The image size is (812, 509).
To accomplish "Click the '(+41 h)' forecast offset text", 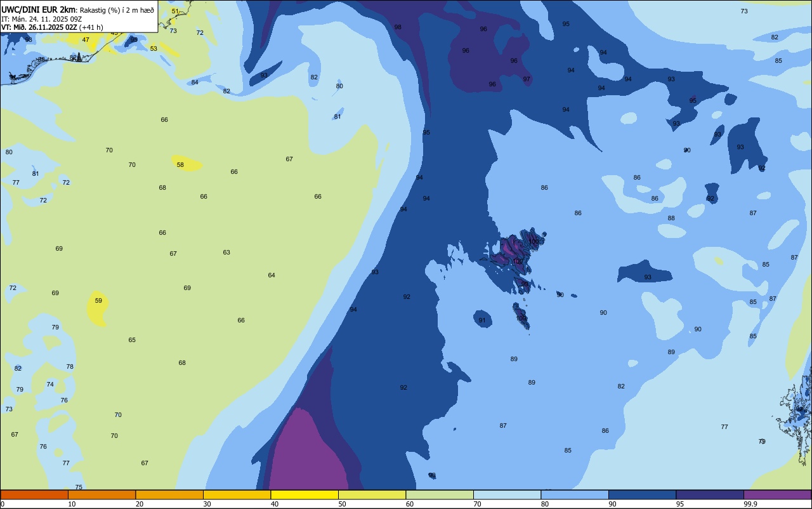I will click(x=91, y=27).
